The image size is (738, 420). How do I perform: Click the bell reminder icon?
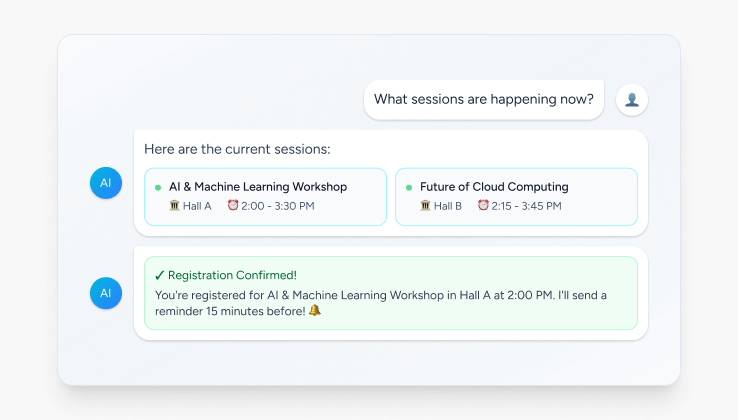(x=315, y=310)
